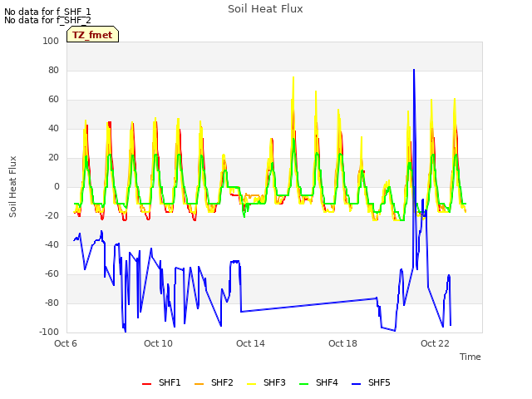Select the Oct 10 x-axis tick label
This screenshot has width=532, height=399.
(x=158, y=343)
